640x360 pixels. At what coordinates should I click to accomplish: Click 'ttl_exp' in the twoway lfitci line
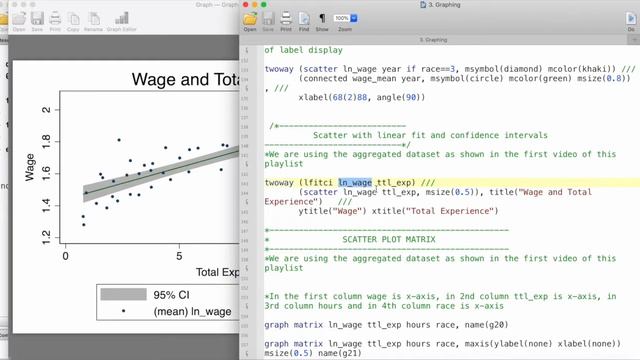click(x=393, y=182)
